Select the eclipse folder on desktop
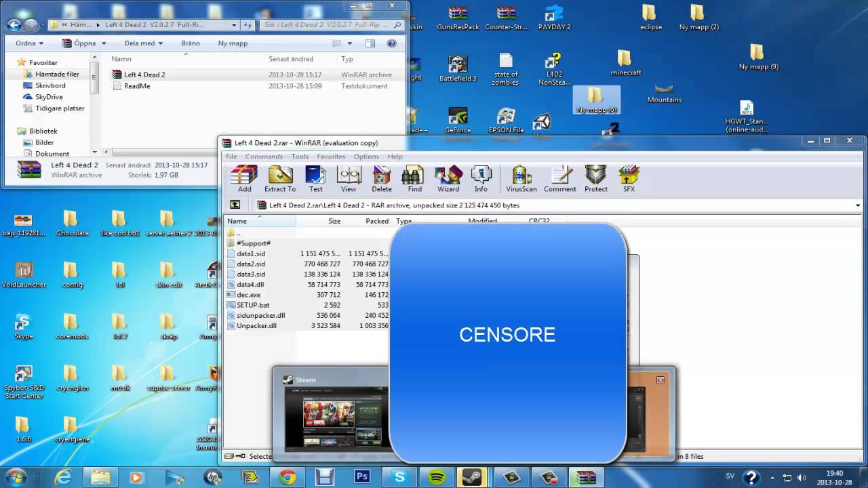 point(650,18)
